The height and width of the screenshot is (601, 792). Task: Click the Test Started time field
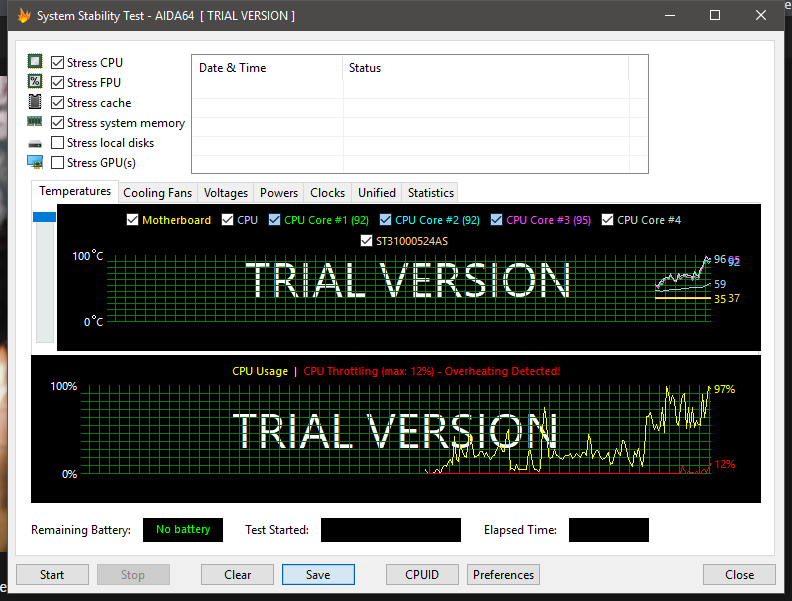pos(391,530)
